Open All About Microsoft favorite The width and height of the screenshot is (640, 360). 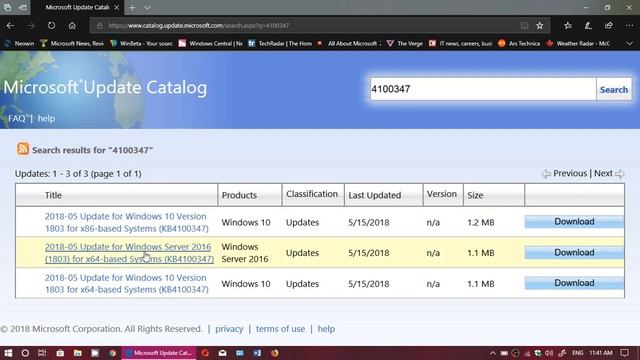[x=349, y=43]
